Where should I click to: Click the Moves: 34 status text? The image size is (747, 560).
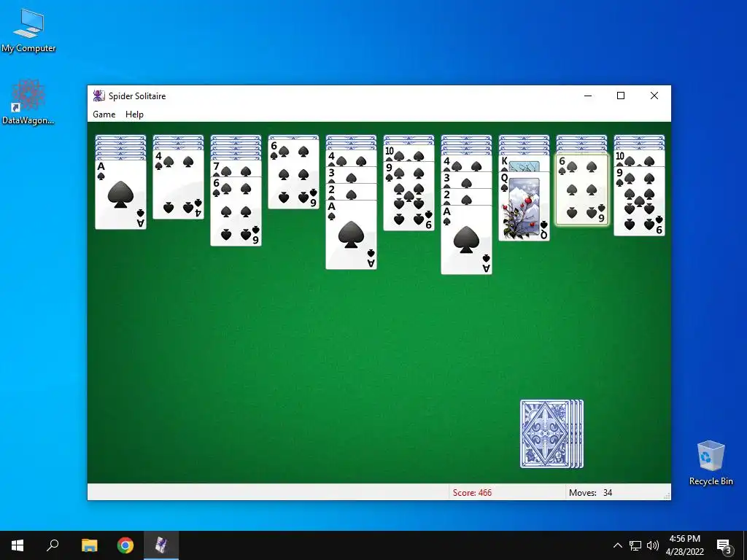590,492
